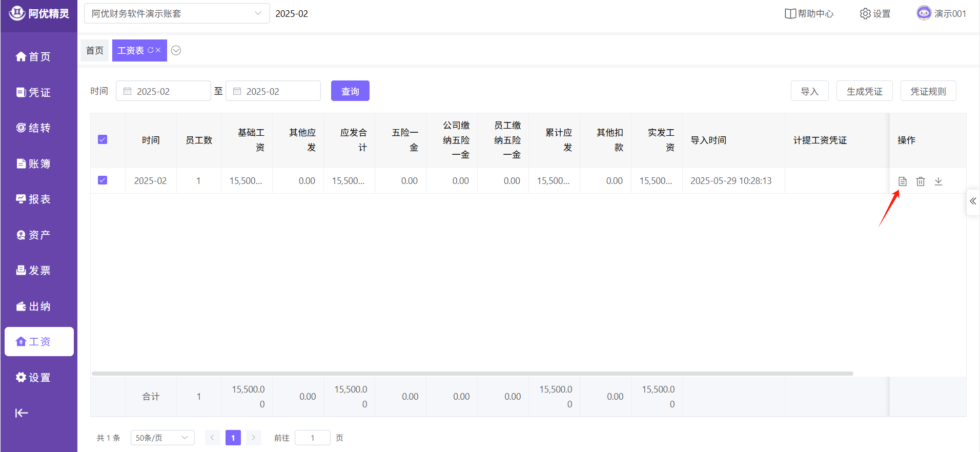This screenshot has height=452, width=980.
Task: Uncheck the 2025-02 row checkbox
Action: pos(103,180)
